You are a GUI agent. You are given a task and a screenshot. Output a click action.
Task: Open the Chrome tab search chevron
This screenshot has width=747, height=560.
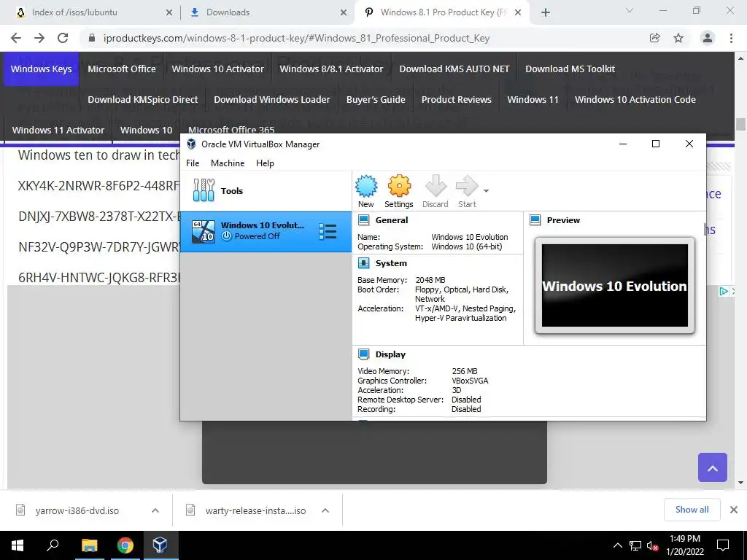click(x=630, y=10)
